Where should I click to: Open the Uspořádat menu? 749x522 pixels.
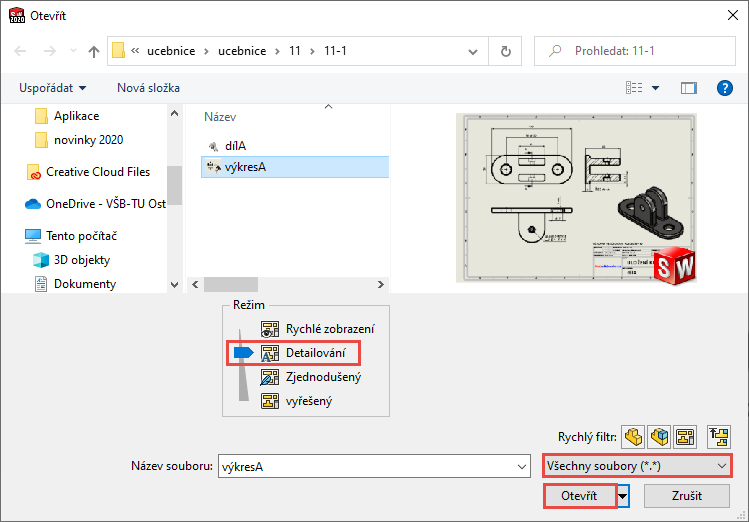52,88
